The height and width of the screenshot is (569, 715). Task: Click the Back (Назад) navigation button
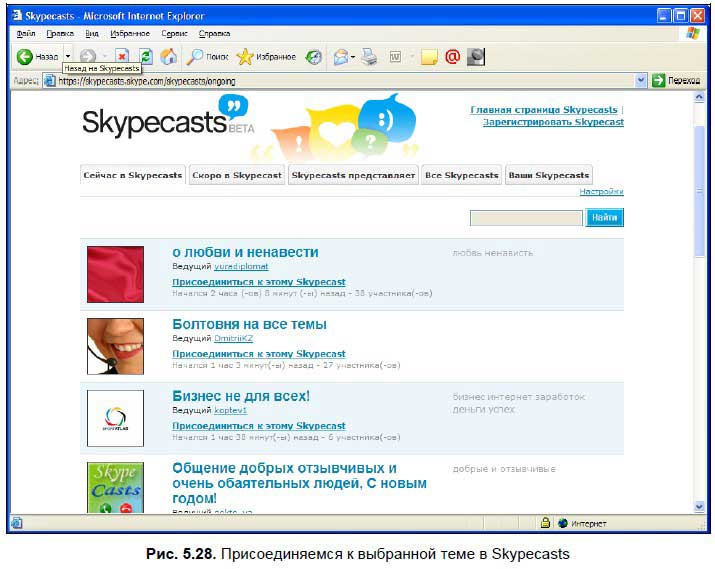(x=38, y=57)
